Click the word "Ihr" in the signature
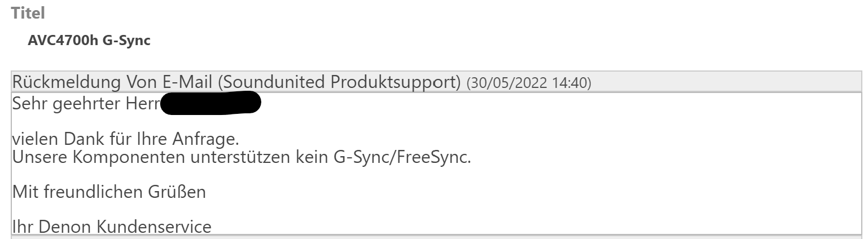Screen dimensions: 868x239 click(21, 227)
